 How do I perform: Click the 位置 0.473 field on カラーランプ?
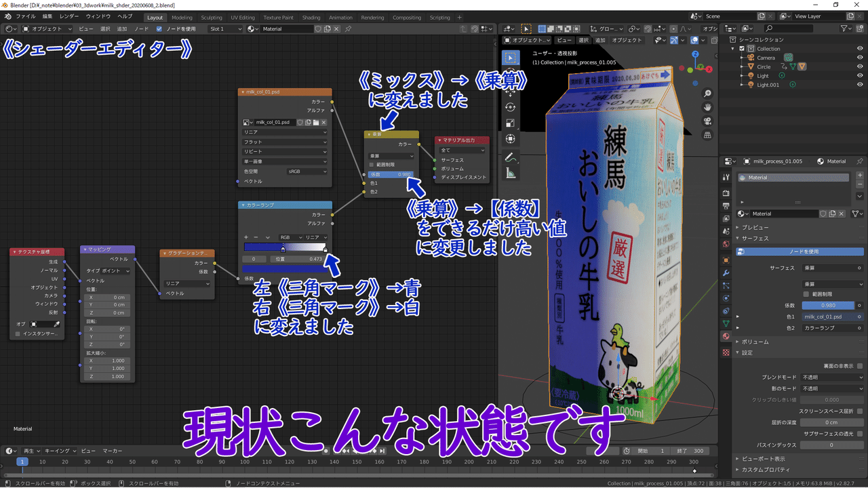click(298, 260)
